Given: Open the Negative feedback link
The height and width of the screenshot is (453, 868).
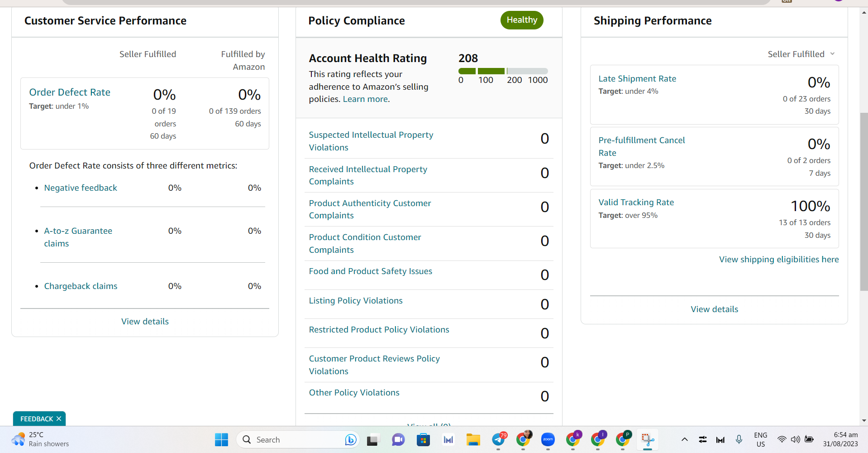Looking at the screenshot, I should pyautogui.click(x=81, y=188).
